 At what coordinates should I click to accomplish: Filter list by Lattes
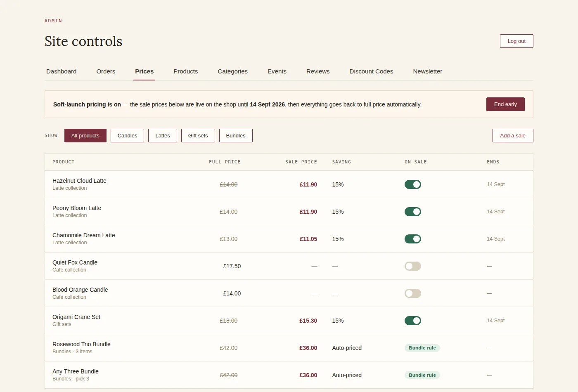163,136
